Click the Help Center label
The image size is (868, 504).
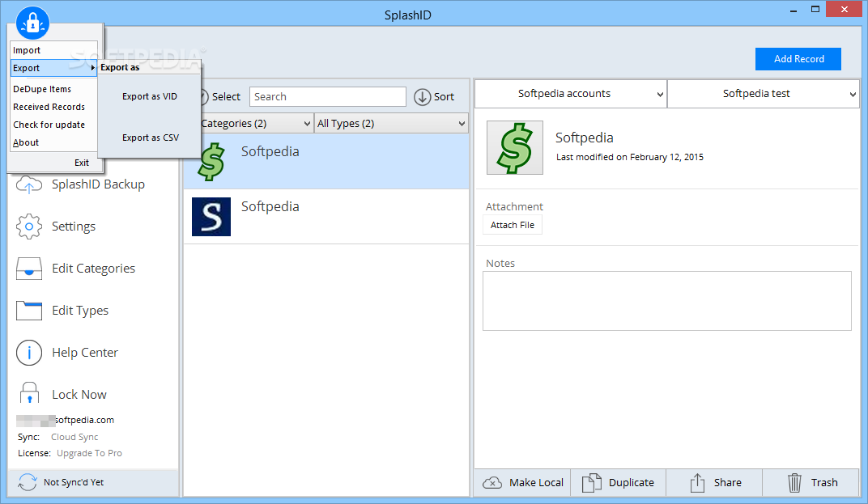coord(85,353)
